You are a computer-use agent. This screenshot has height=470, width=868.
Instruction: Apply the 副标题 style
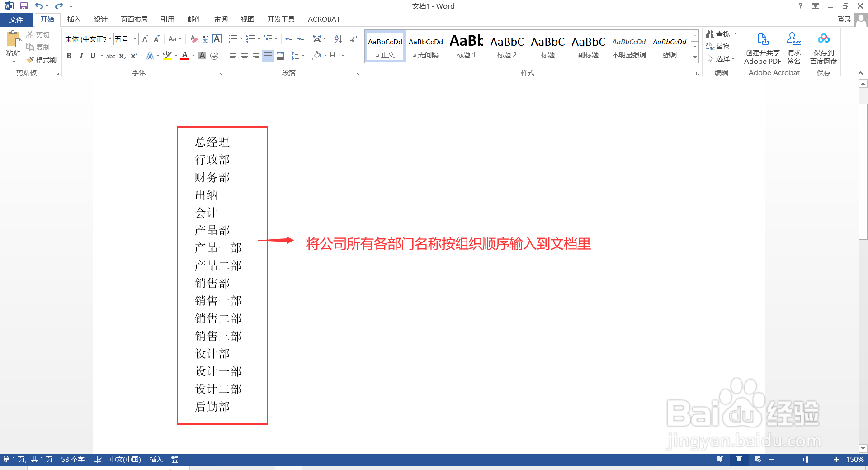588,46
